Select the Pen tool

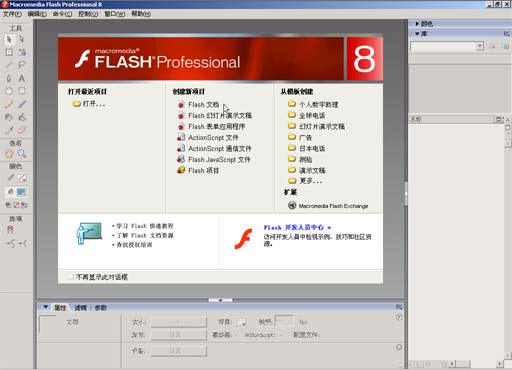pos(9,78)
